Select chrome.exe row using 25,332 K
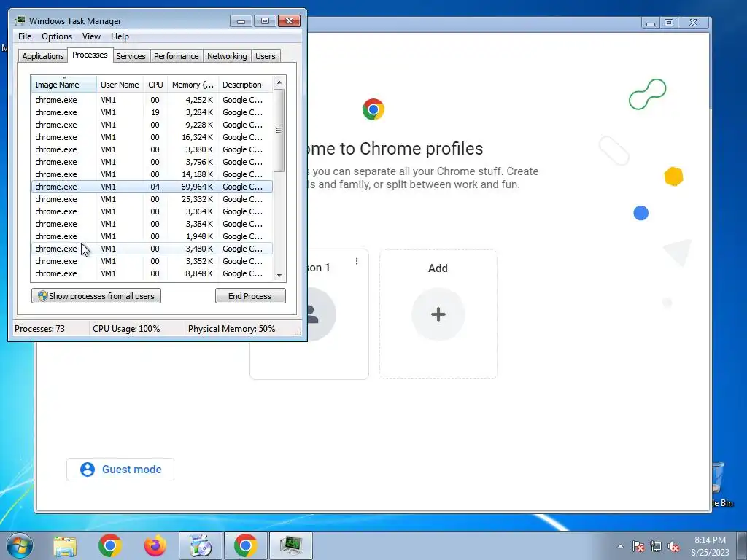The height and width of the screenshot is (560, 747). pyautogui.click(x=152, y=199)
